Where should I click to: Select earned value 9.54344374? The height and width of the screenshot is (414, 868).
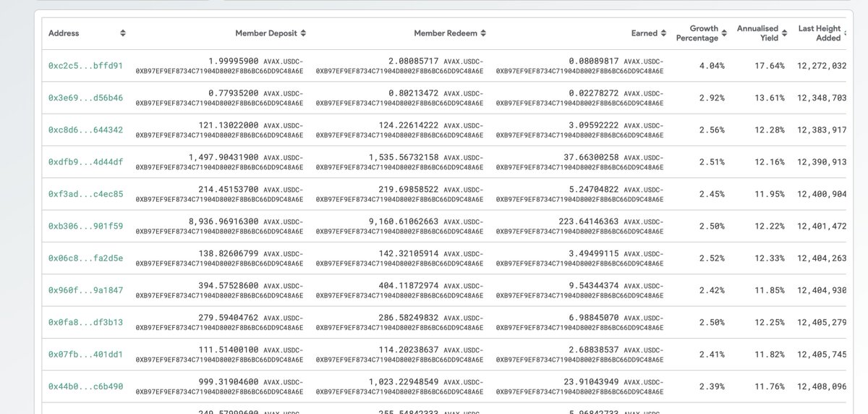pyautogui.click(x=593, y=285)
